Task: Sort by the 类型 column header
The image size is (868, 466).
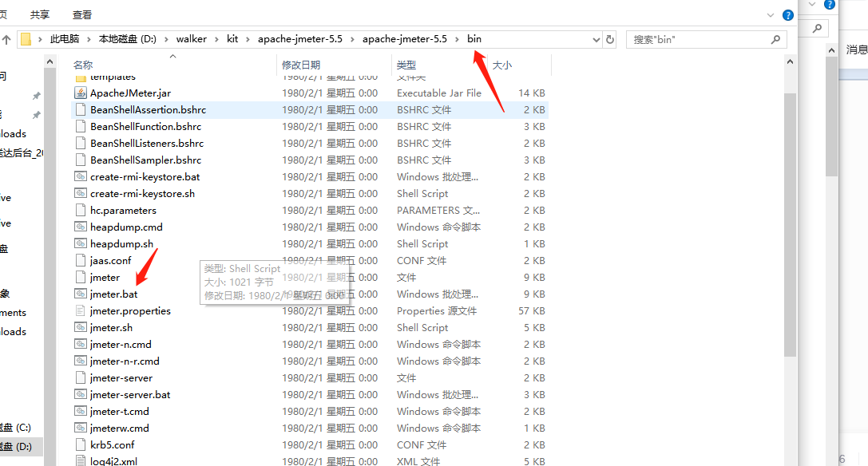Action: point(406,65)
